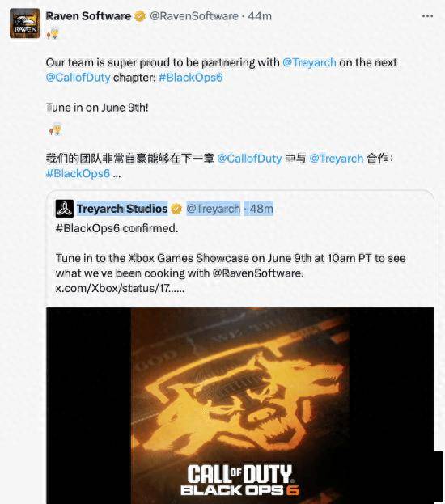Click the Raven Software verified badge
This screenshot has height=504, width=445.
140,15
